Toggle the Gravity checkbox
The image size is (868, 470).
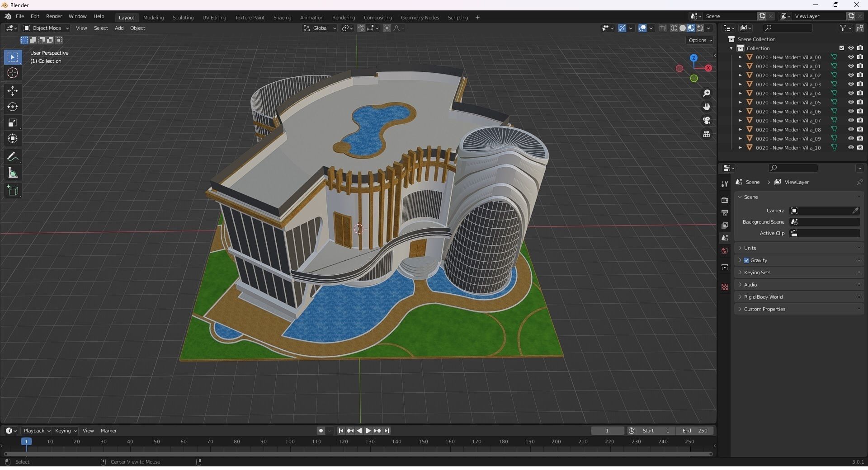746,260
